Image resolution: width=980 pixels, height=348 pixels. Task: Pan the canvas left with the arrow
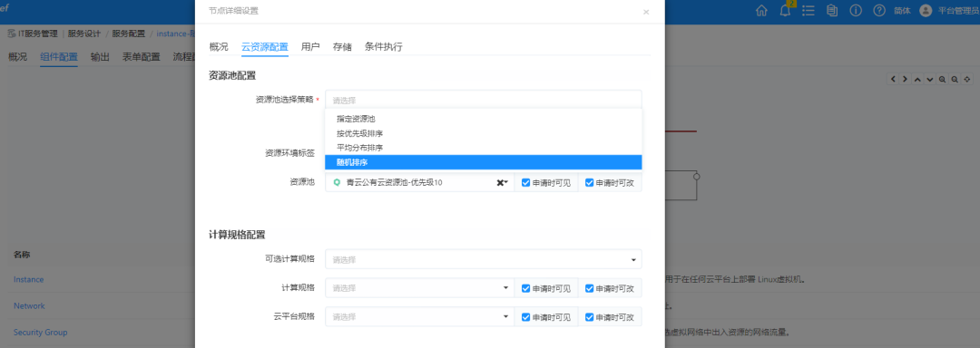click(893, 79)
